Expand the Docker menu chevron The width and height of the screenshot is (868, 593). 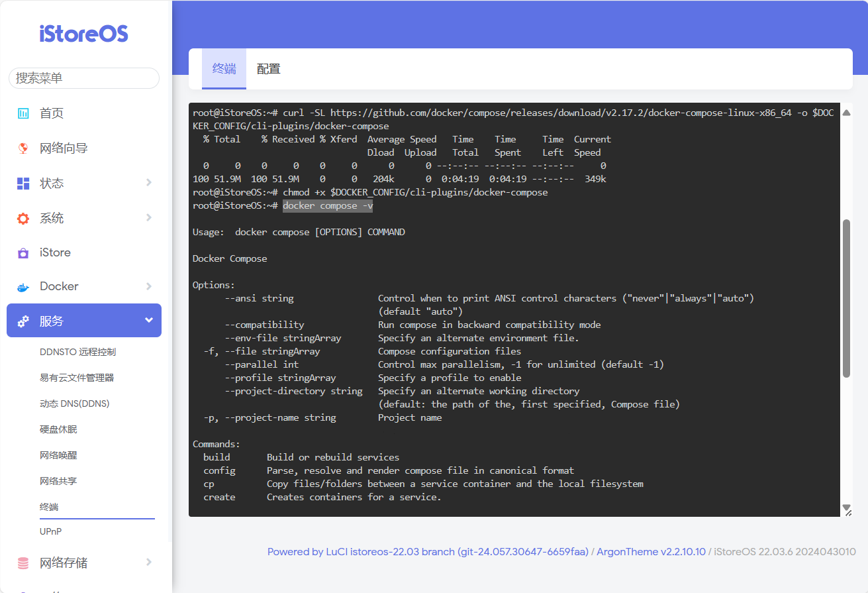[x=148, y=286]
